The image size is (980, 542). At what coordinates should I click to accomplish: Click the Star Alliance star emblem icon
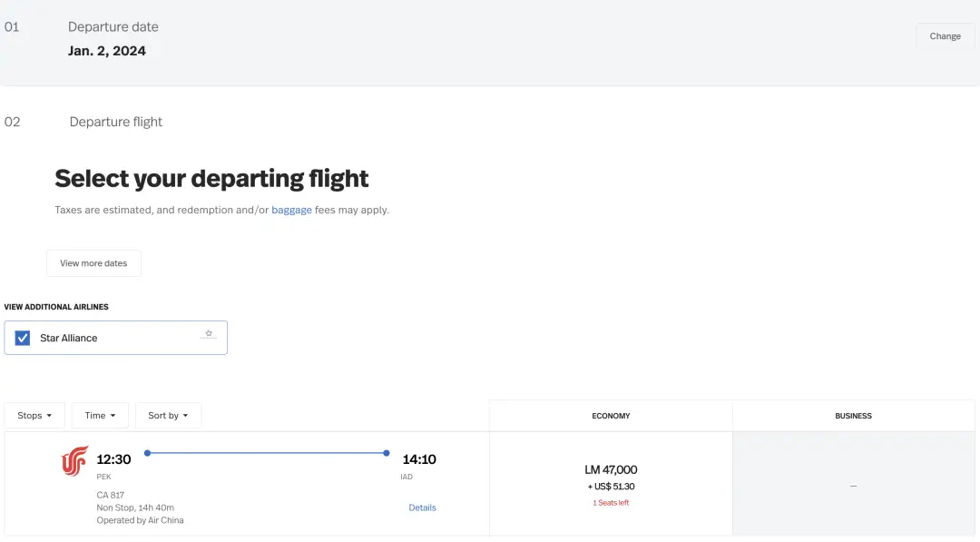point(209,334)
